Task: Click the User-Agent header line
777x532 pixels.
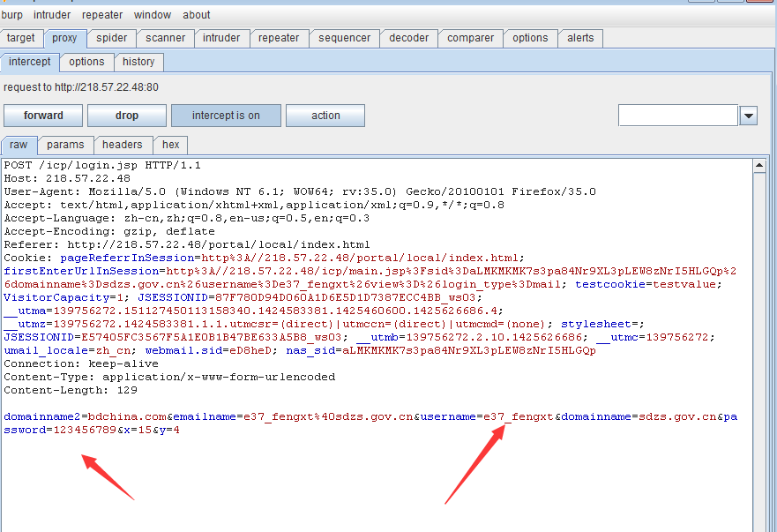Action: (x=300, y=191)
